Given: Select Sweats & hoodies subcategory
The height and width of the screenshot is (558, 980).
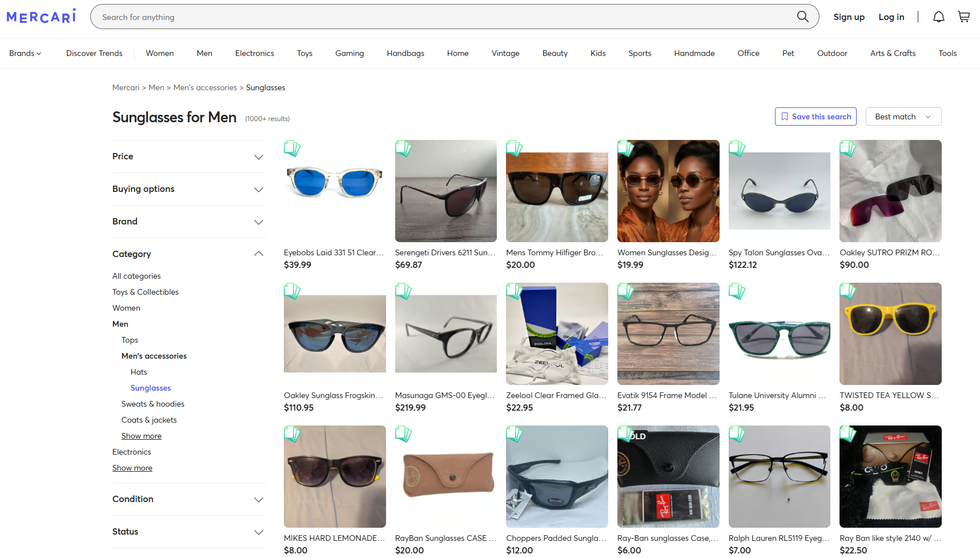Looking at the screenshot, I should 153,404.
